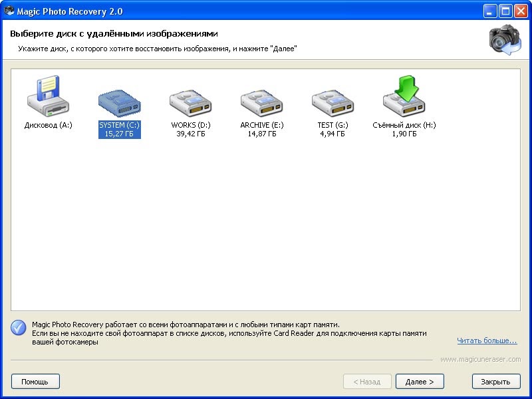
Task: Select the floppy drive Дисковод (A:) icon
Action: (48, 96)
